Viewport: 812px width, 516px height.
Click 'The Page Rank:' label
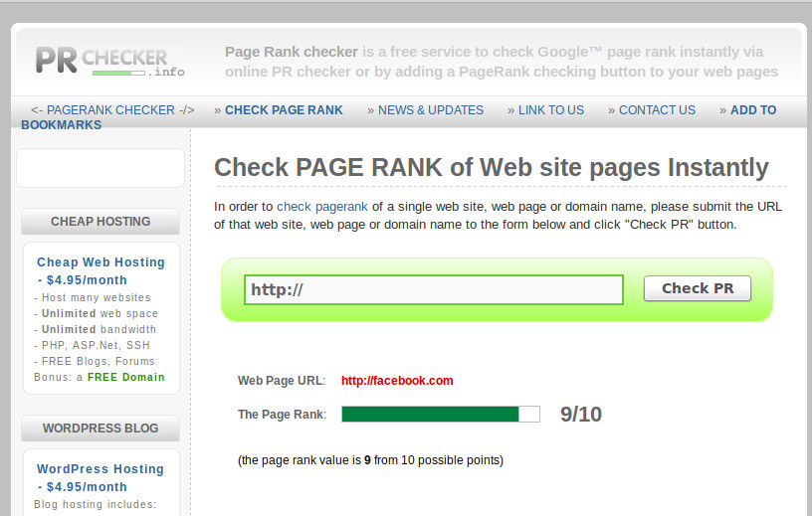(283, 414)
